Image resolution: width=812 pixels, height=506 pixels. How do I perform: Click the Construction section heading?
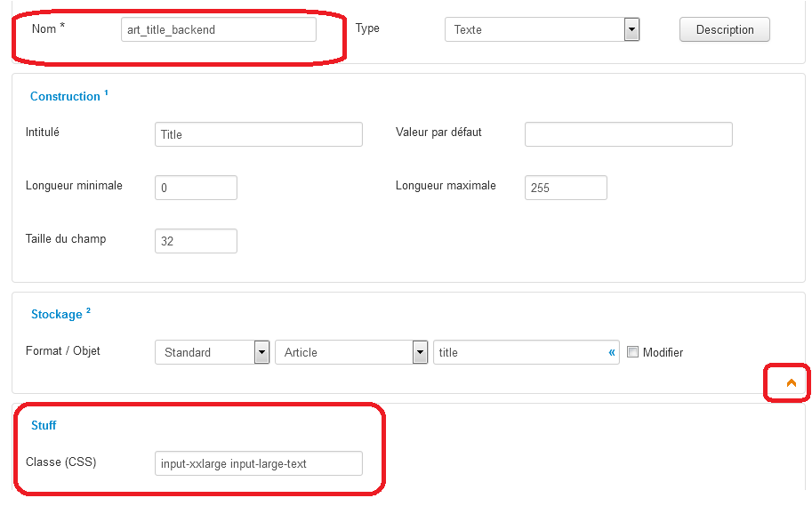pyautogui.click(x=65, y=96)
